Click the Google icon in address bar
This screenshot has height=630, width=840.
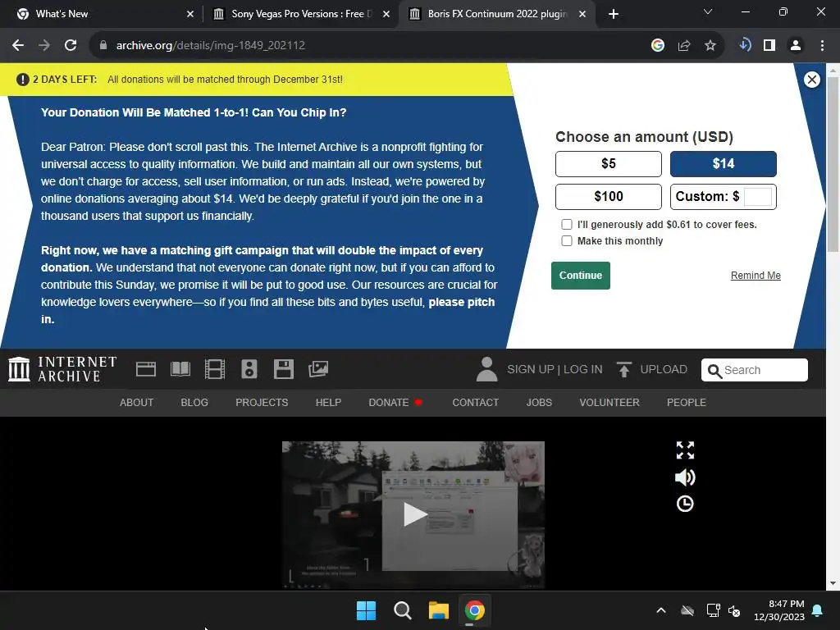click(657, 46)
